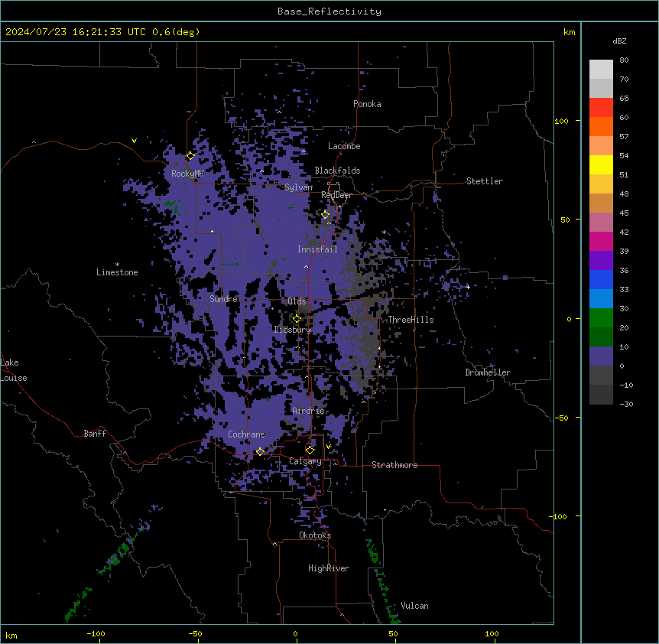
Task: Click the Base_Reflectivity title
Action: [329, 11]
